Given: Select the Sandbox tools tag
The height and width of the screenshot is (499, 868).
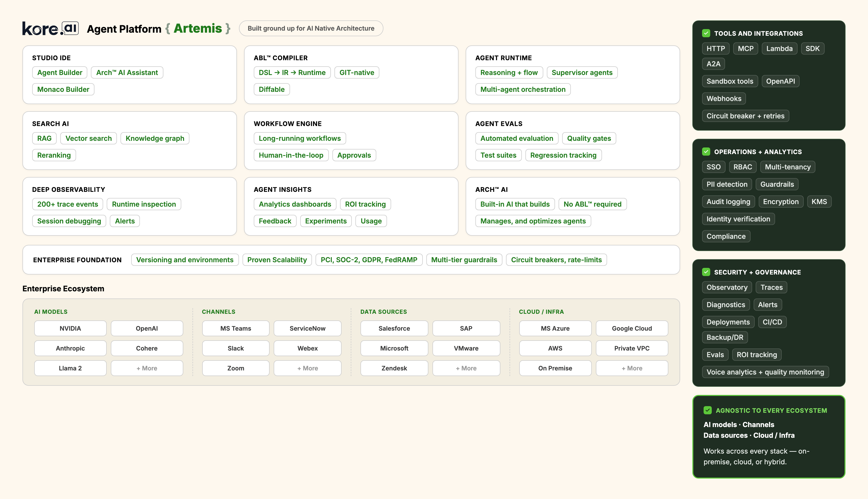Looking at the screenshot, I should click(x=730, y=81).
